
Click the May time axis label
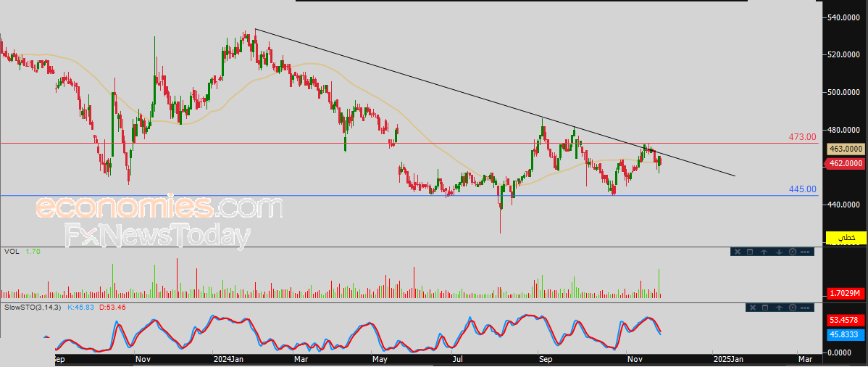click(x=379, y=359)
